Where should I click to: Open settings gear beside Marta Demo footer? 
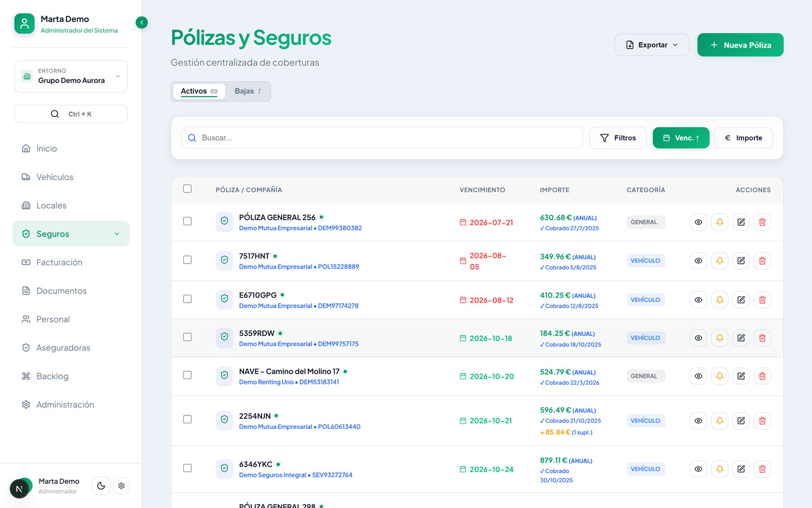click(121, 486)
